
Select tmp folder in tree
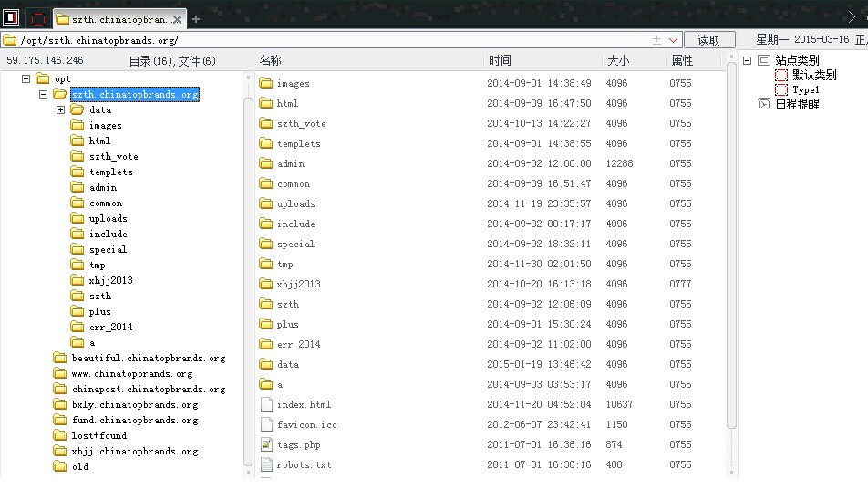point(97,265)
